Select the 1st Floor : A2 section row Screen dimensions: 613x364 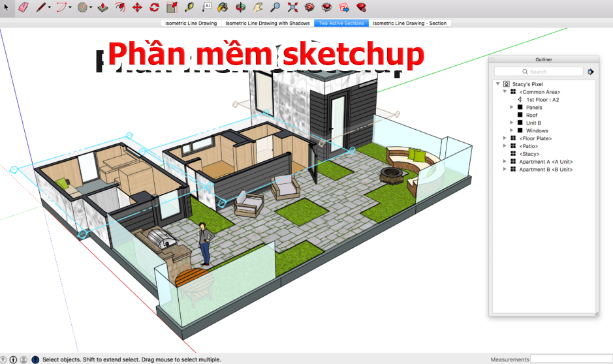[544, 100]
